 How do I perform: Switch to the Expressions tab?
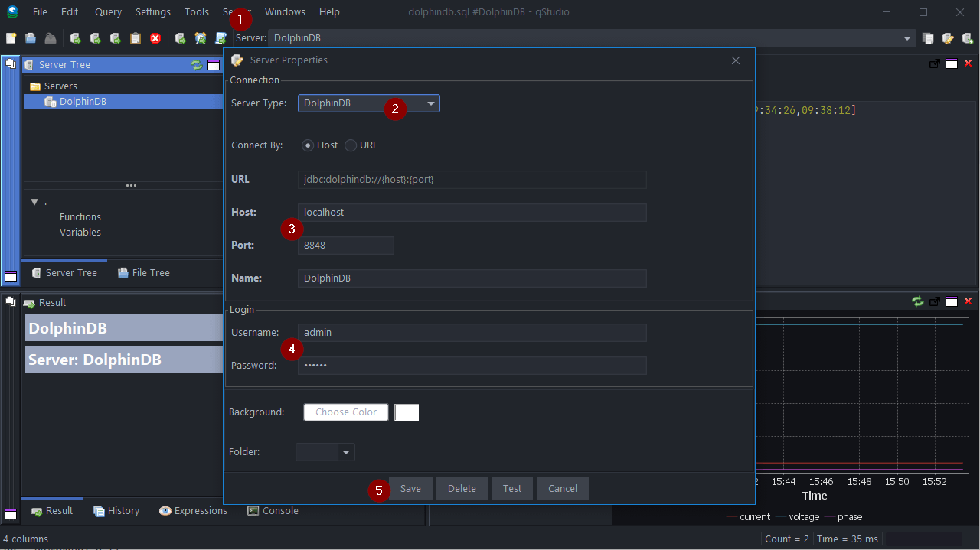(x=193, y=511)
